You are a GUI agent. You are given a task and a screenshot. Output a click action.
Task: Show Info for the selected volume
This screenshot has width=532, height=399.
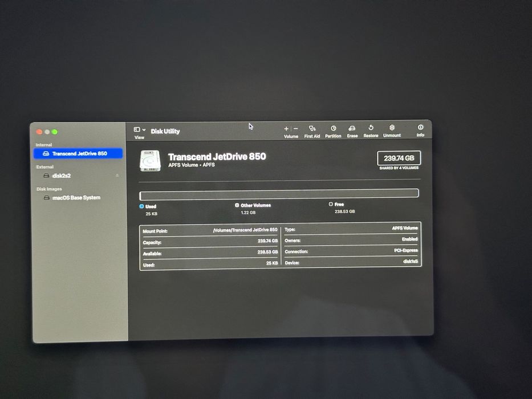[420, 131]
